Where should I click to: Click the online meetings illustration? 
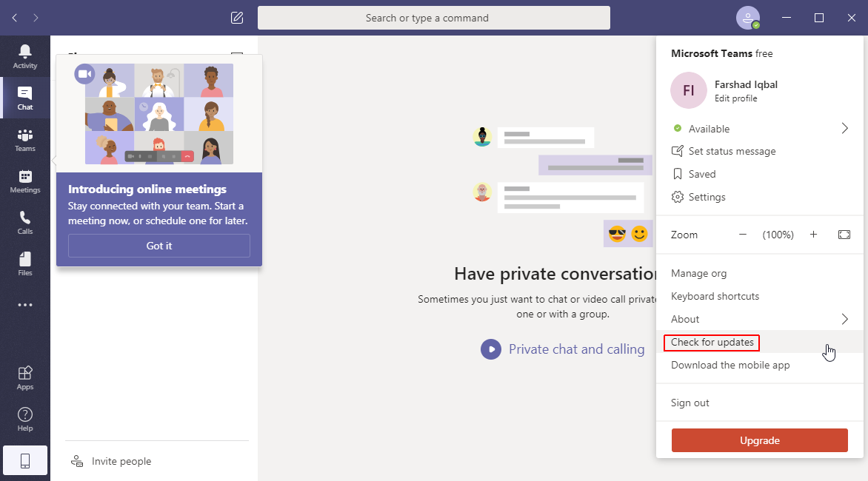click(159, 114)
